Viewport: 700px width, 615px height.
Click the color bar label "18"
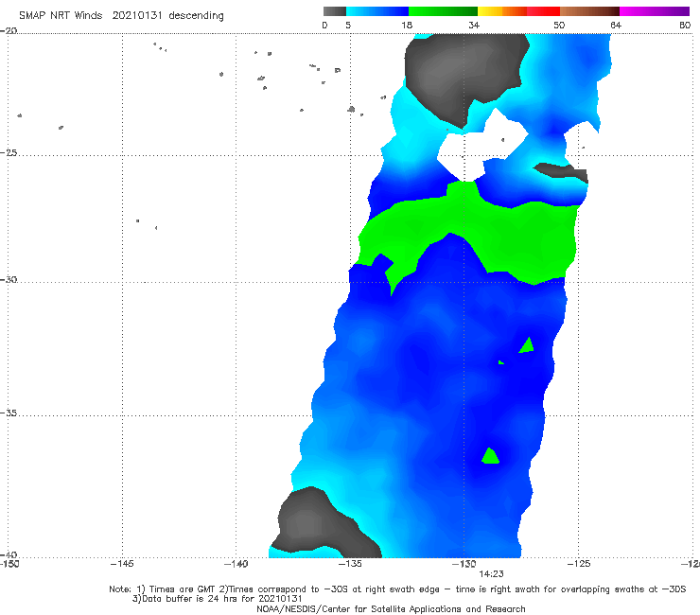coord(407,25)
